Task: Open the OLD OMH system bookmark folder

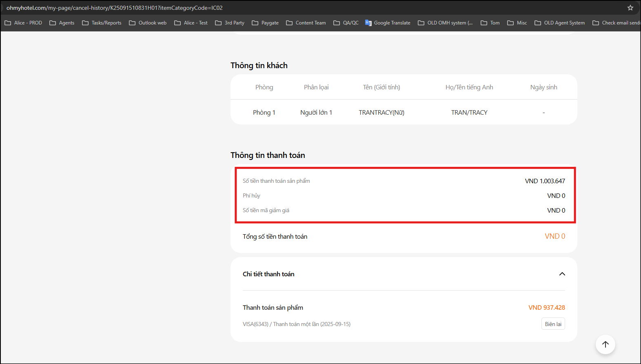Action: [445, 23]
